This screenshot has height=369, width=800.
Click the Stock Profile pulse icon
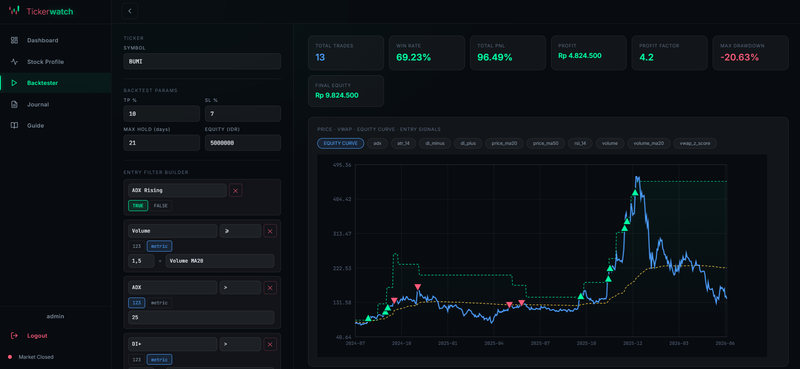pos(14,62)
